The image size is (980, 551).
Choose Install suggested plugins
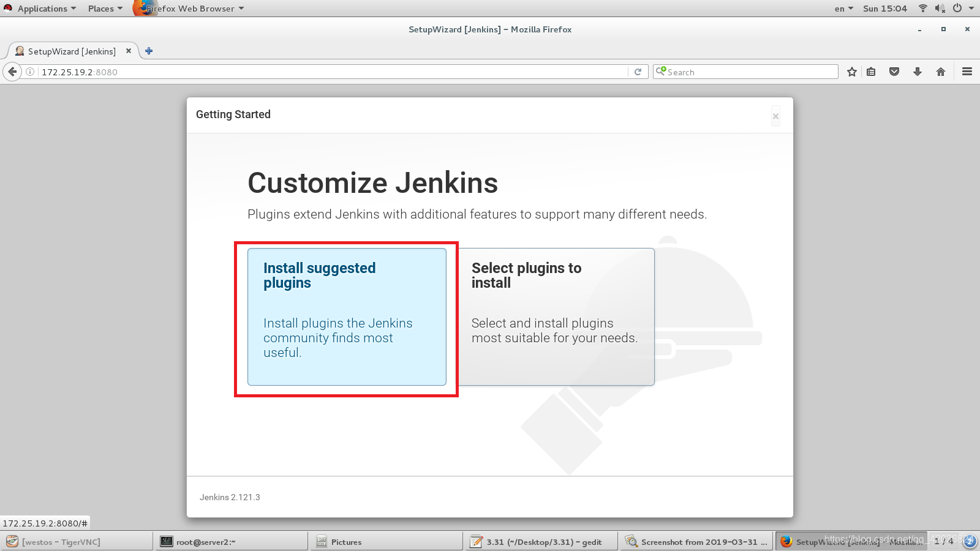coord(347,317)
